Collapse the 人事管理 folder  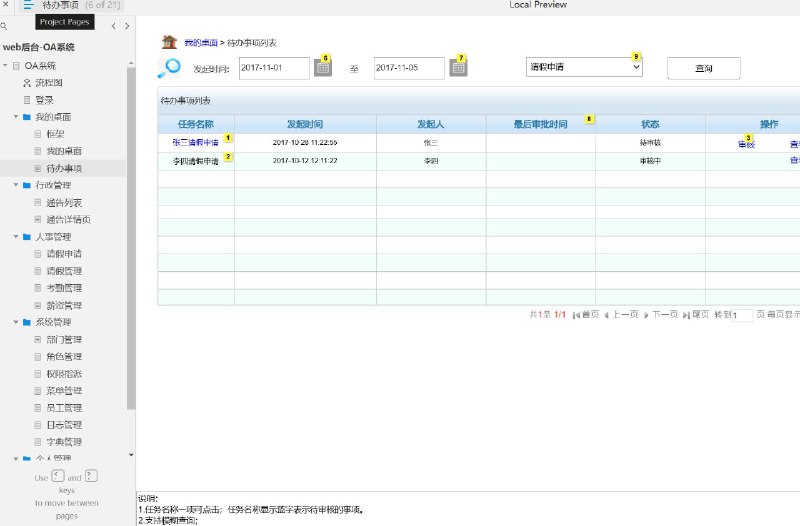(16, 237)
